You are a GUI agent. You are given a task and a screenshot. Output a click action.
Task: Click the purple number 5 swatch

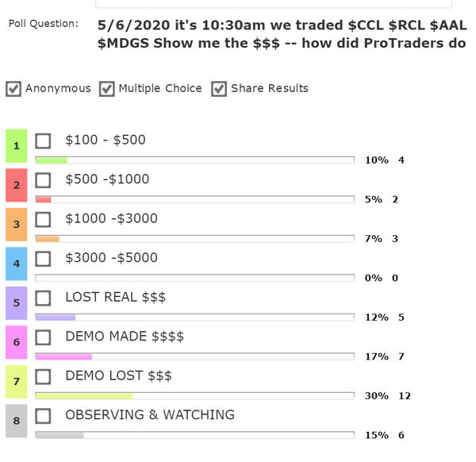17,303
